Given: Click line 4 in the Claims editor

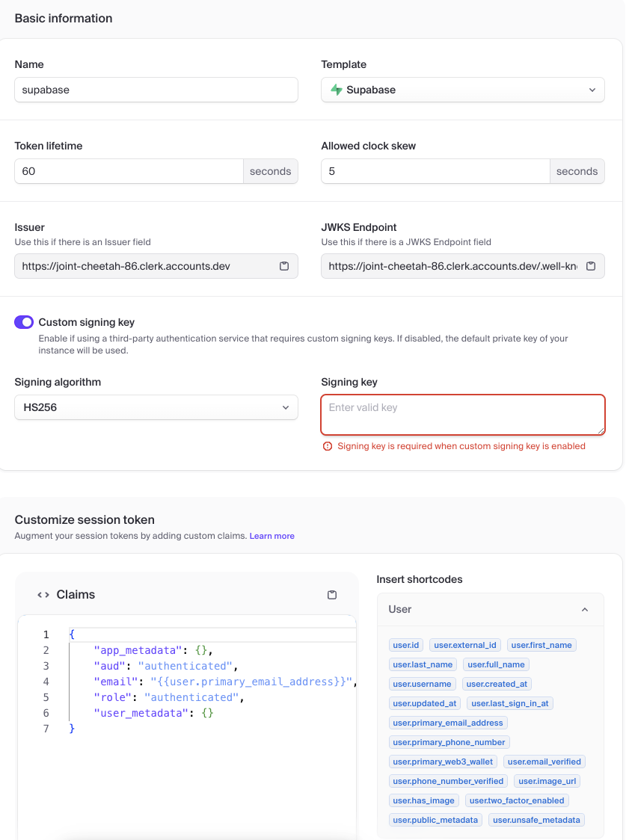Looking at the screenshot, I should click(224, 682).
